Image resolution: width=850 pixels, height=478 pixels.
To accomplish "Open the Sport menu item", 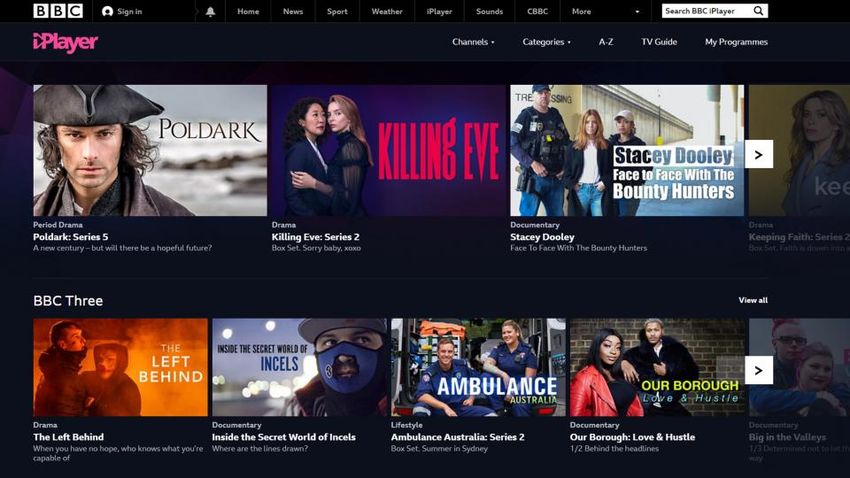I will tap(337, 11).
